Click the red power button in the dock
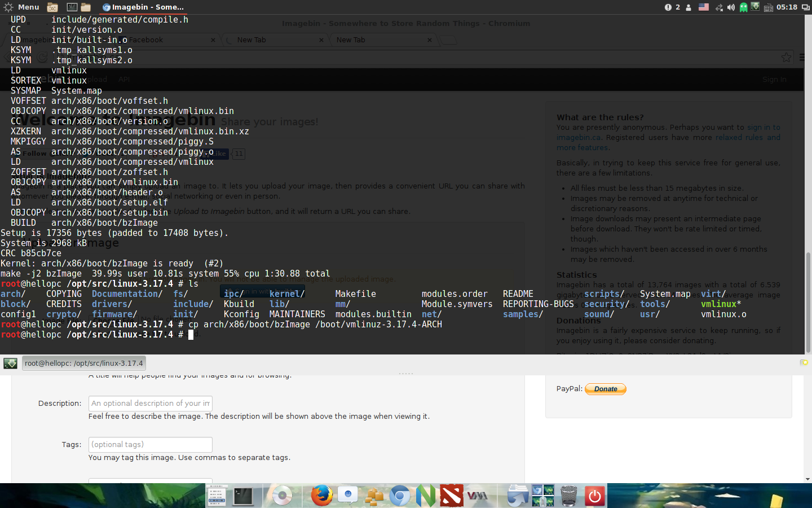The image size is (812, 508). tap(595, 496)
